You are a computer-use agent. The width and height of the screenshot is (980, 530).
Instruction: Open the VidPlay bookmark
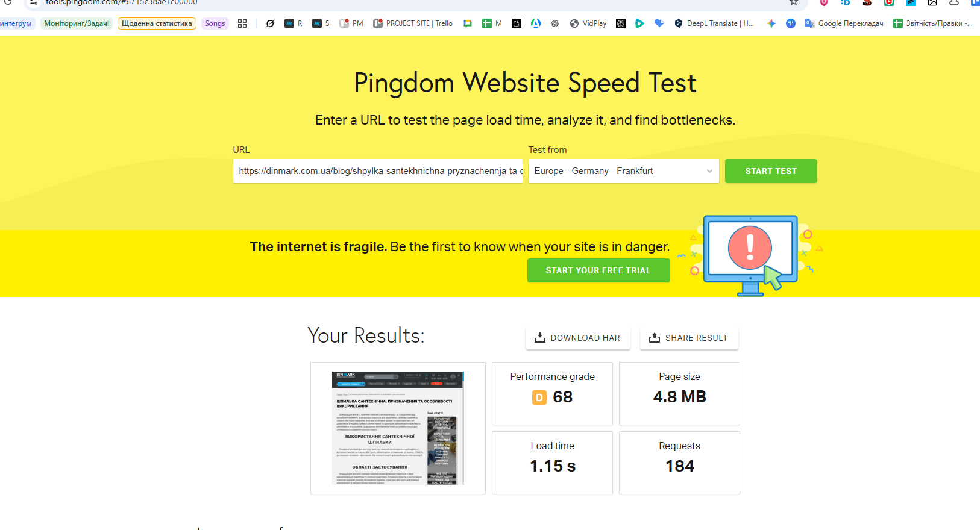pyautogui.click(x=588, y=23)
